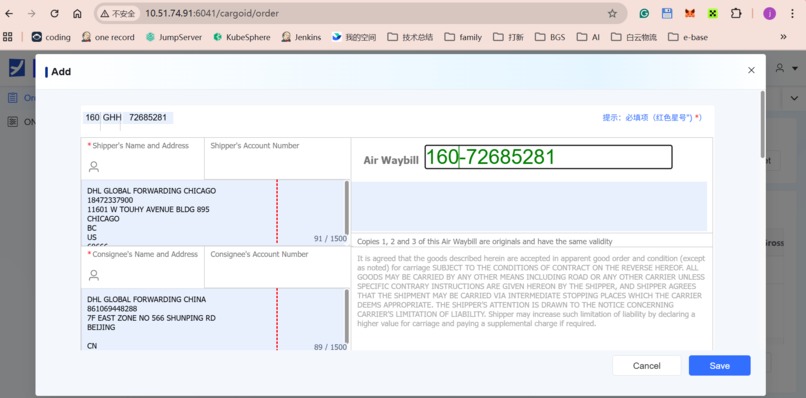Save the air waybill
This screenshot has width=806, height=398.
(x=719, y=366)
